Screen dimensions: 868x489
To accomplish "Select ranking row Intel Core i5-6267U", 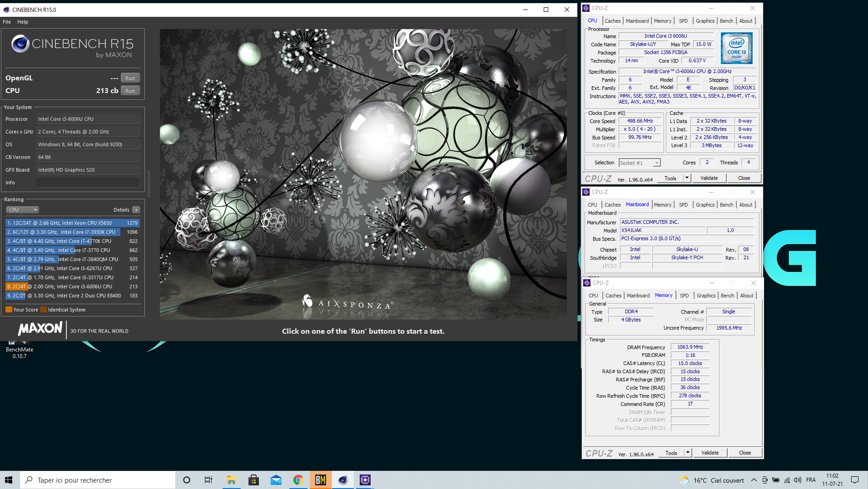I will click(73, 268).
